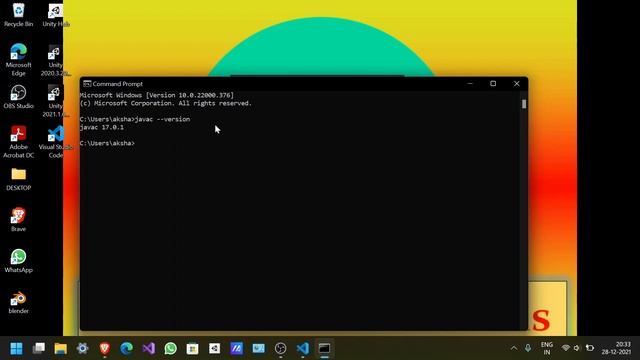Select the WhatsApp desktop shortcut
Screen dimensions: 640x360
(18, 261)
